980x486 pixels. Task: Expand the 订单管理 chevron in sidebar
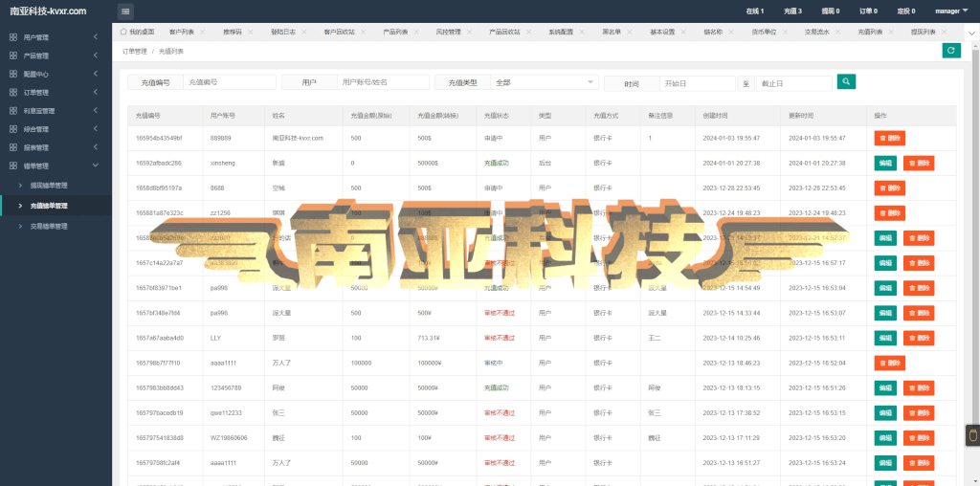tap(96, 93)
